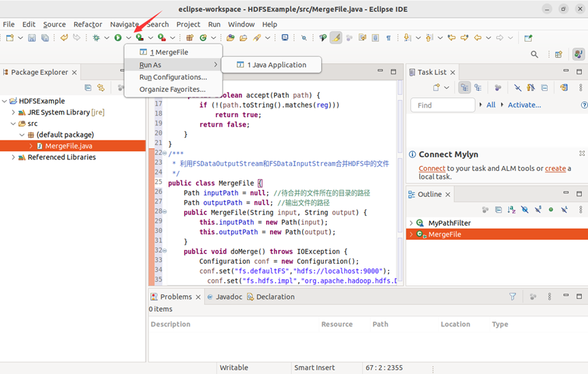Open New Task dropdown in Task List

point(446,87)
